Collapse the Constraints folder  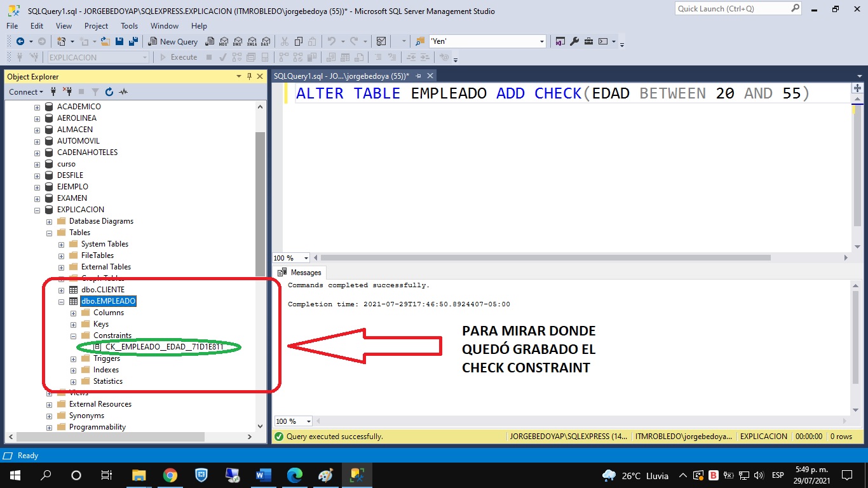(x=73, y=335)
